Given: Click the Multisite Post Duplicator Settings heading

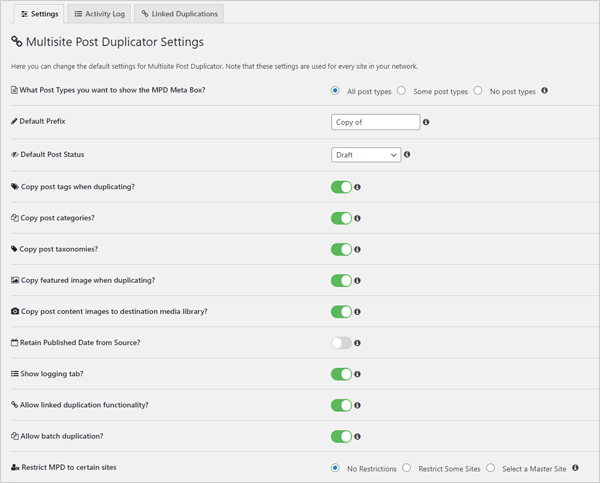Looking at the screenshot, I should 115,42.
